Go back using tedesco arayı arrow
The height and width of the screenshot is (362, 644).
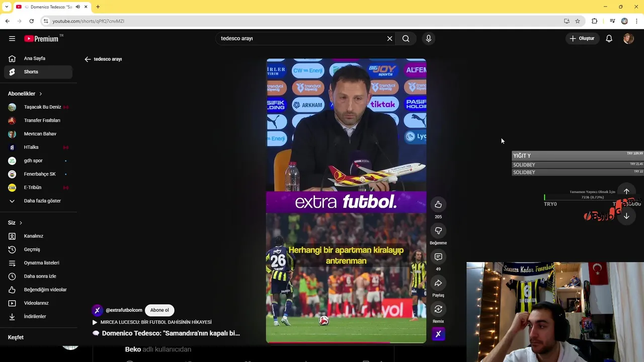88,59
